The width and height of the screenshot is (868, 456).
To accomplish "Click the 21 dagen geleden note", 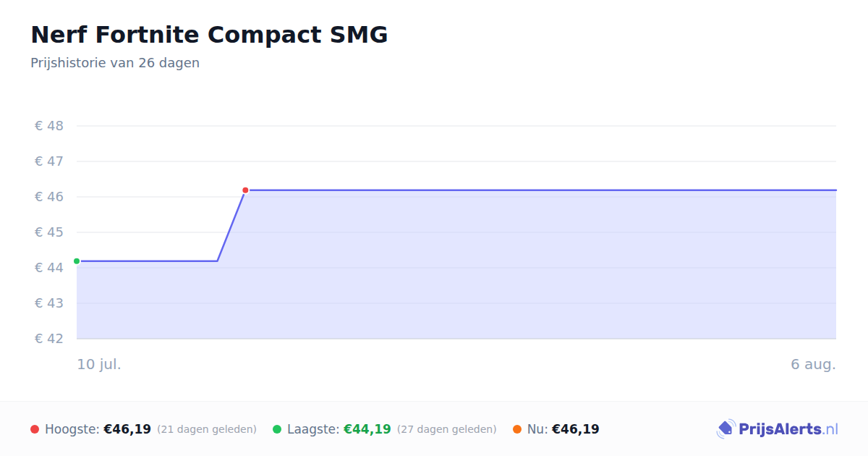I will (x=207, y=429).
